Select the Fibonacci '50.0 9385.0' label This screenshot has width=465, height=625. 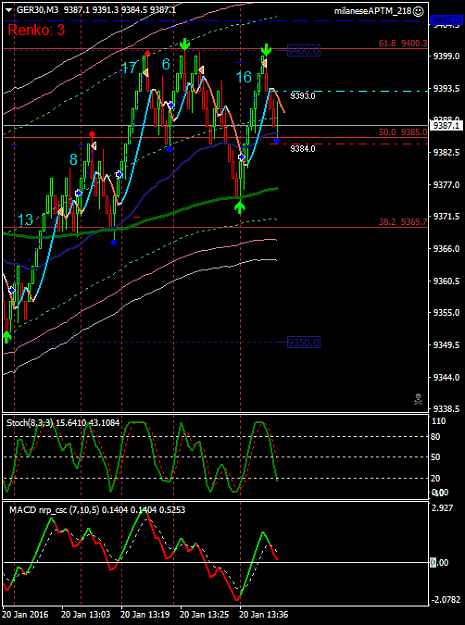tap(403, 132)
